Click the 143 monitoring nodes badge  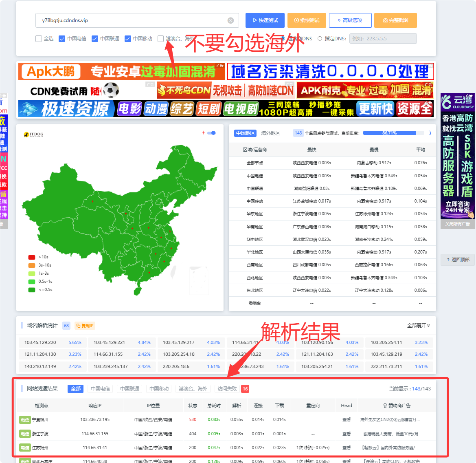click(x=298, y=133)
